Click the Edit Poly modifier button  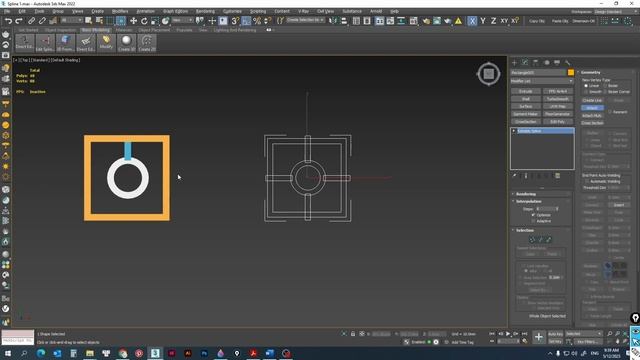[x=558, y=122]
